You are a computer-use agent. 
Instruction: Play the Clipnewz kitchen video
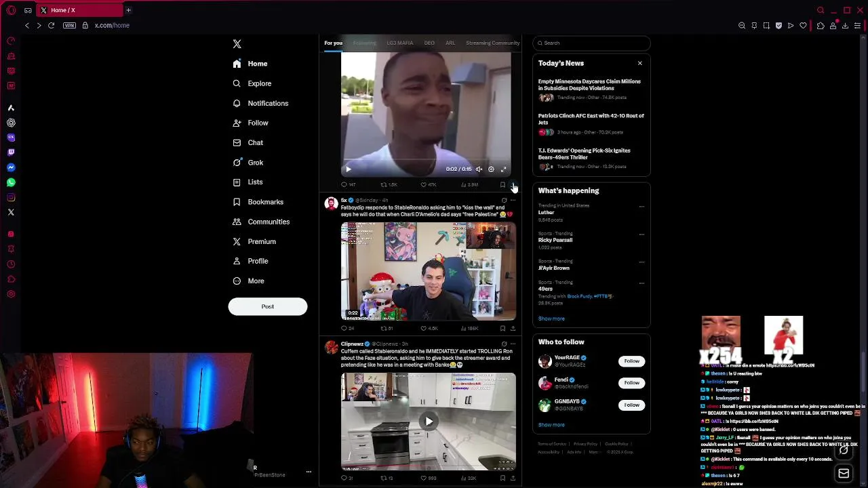pyautogui.click(x=429, y=421)
